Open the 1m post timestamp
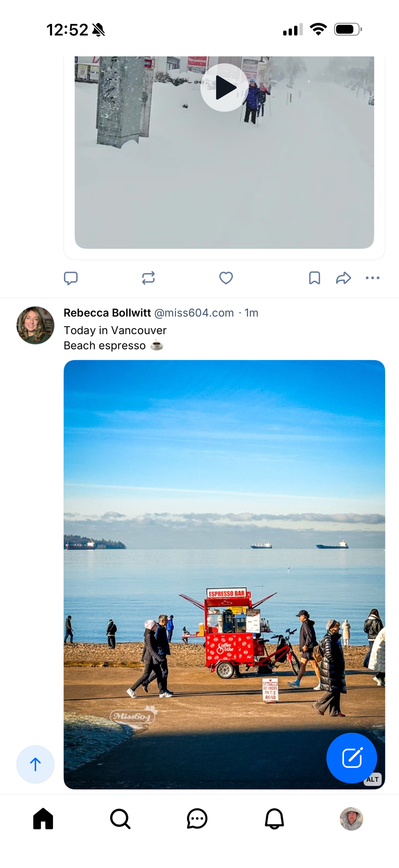 point(252,313)
